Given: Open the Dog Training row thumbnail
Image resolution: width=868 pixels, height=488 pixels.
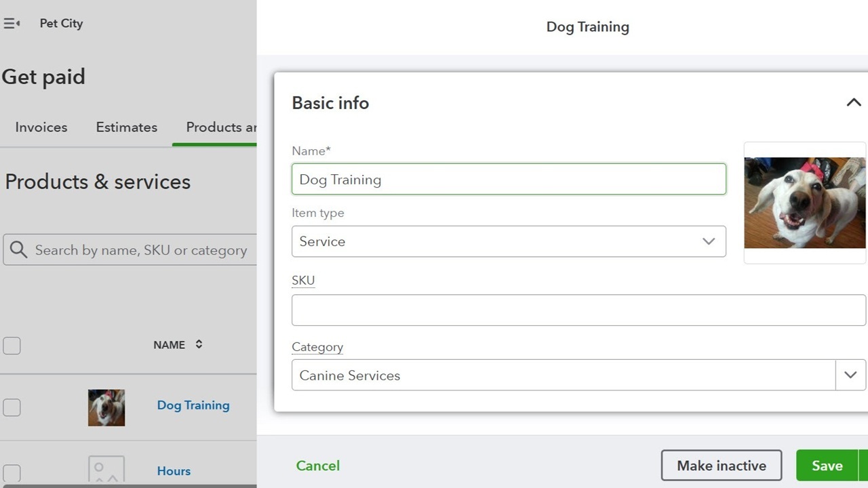Looking at the screenshot, I should click(106, 407).
